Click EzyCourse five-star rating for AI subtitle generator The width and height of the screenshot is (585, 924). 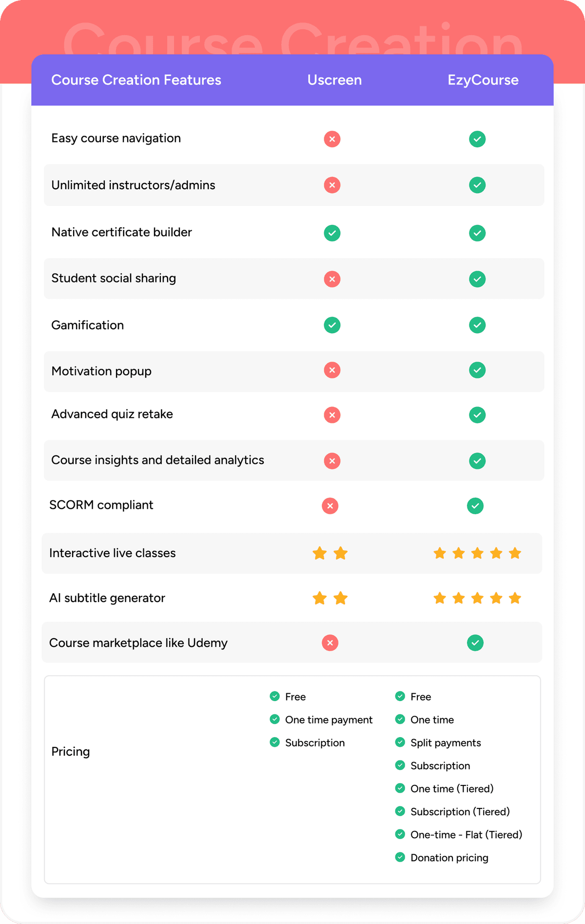click(477, 598)
